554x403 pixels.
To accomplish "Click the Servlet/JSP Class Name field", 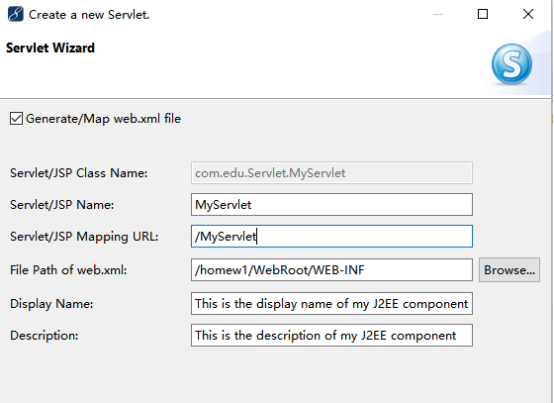I will pyautogui.click(x=332, y=173).
